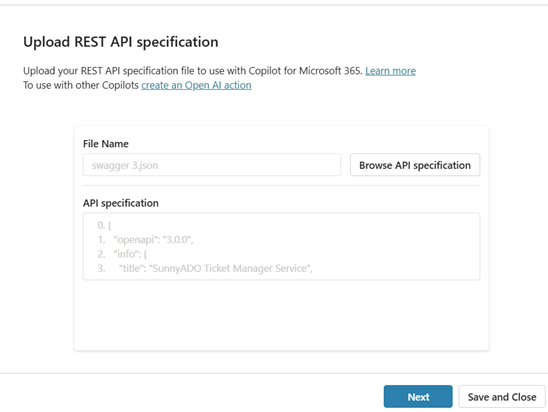Click line number 3 in spec preview
The image size is (548, 412).
click(x=101, y=268)
